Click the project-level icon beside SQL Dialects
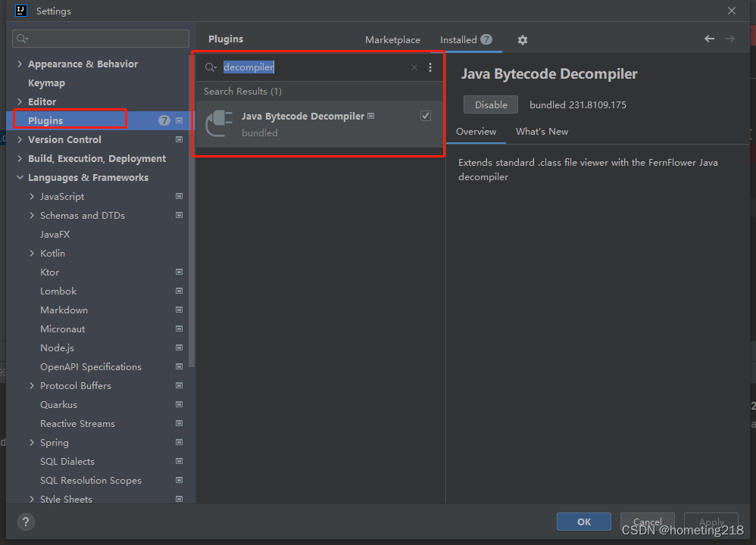 [x=179, y=461]
